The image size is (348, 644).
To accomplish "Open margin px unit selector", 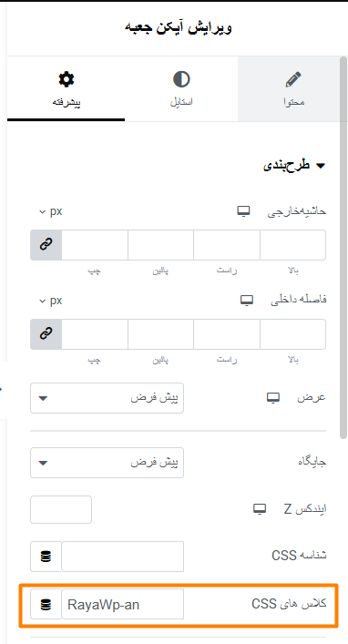I will [x=51, y=211].
